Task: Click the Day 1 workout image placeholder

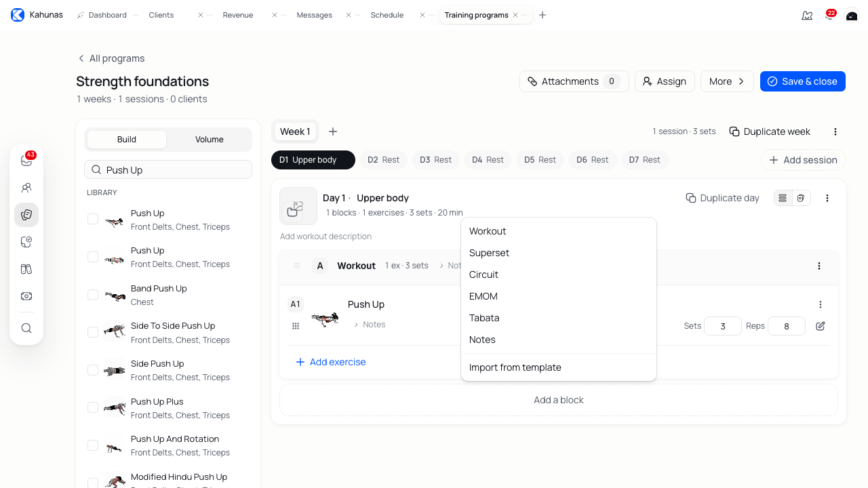Action: coord(298,206)
